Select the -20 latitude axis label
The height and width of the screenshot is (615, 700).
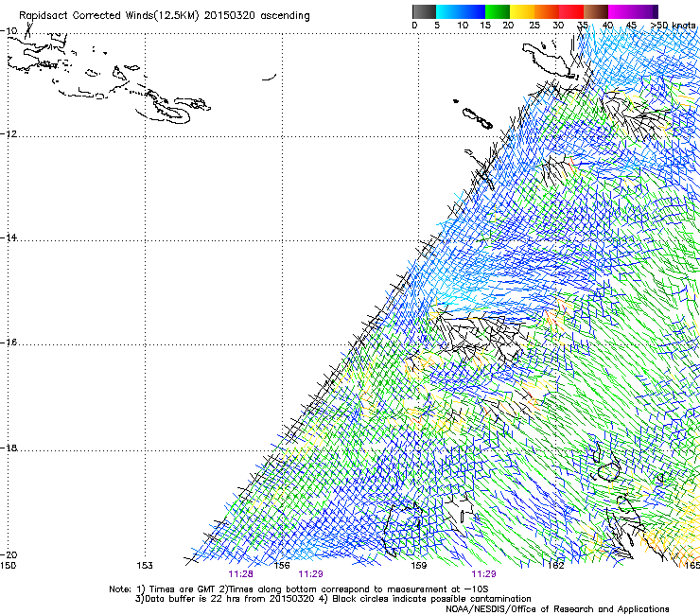tap(9, 554)
